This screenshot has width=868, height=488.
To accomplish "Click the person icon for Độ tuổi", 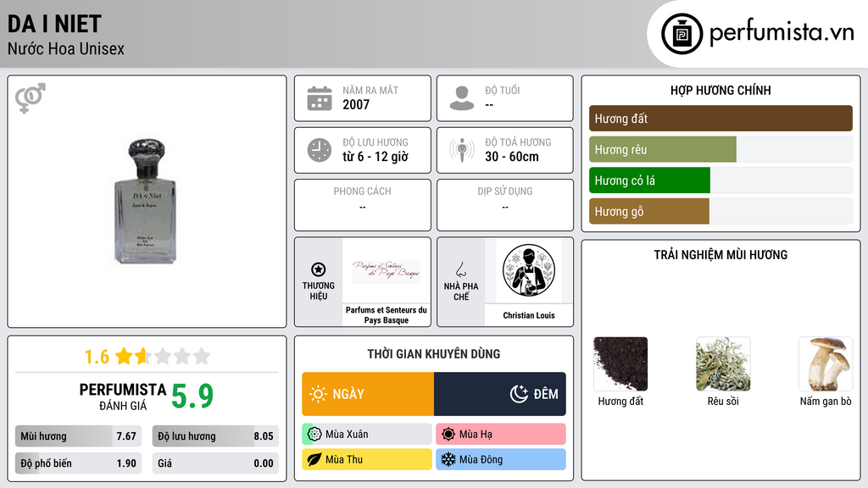I will coord(462,98).
